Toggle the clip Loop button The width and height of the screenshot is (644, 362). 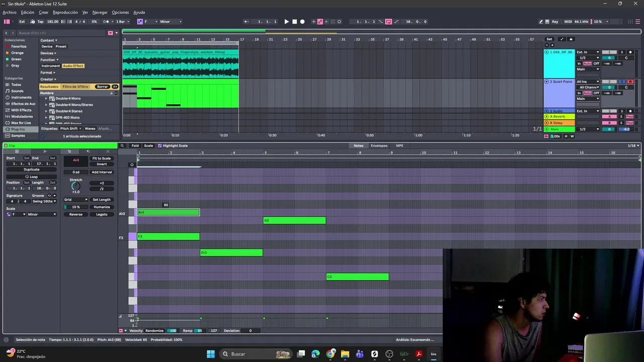tap(31, 177)
